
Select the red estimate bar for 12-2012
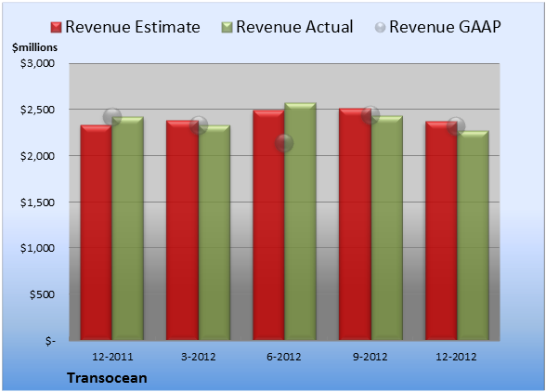(441, 230)
